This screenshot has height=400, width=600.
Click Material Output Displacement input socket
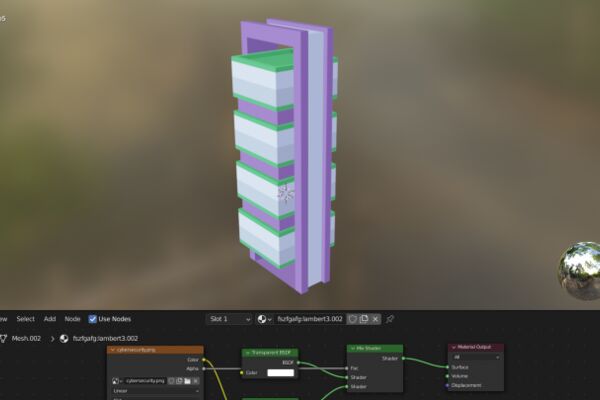click(x=447, y=385)
